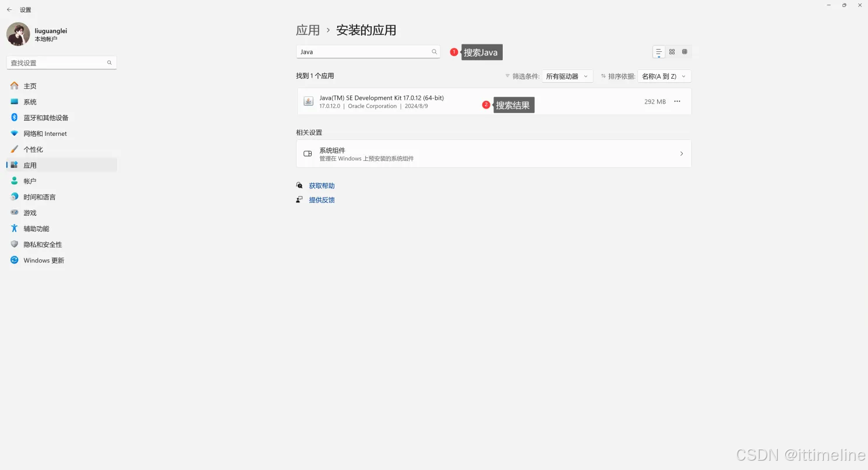The image size is (868, 470).
Task: Click the 主页 house icon
Action: 15,86
